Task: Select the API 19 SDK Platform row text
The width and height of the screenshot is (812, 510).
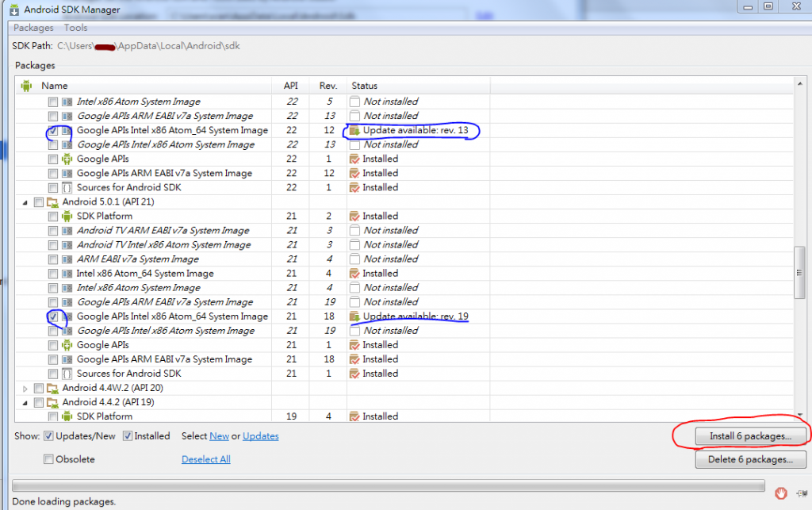Action: (x=105, y=416)
